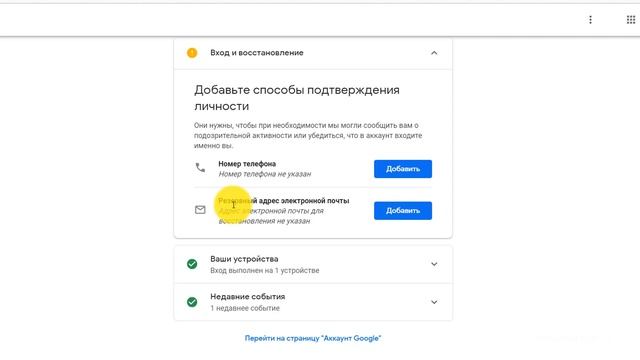Expand the Недавние события section chevron
Viewport: 640px width, 360px height.
434,302
